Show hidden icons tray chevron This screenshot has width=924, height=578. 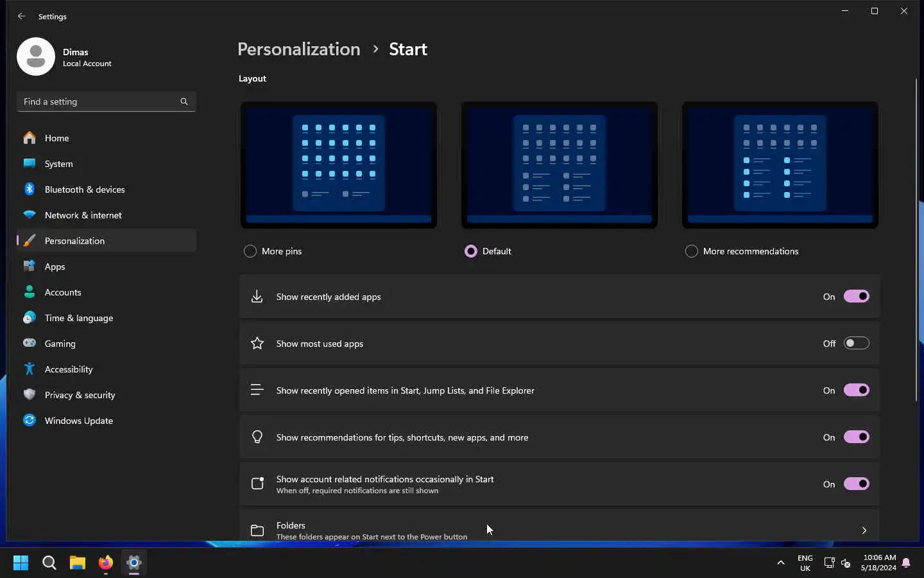point(781,563)
